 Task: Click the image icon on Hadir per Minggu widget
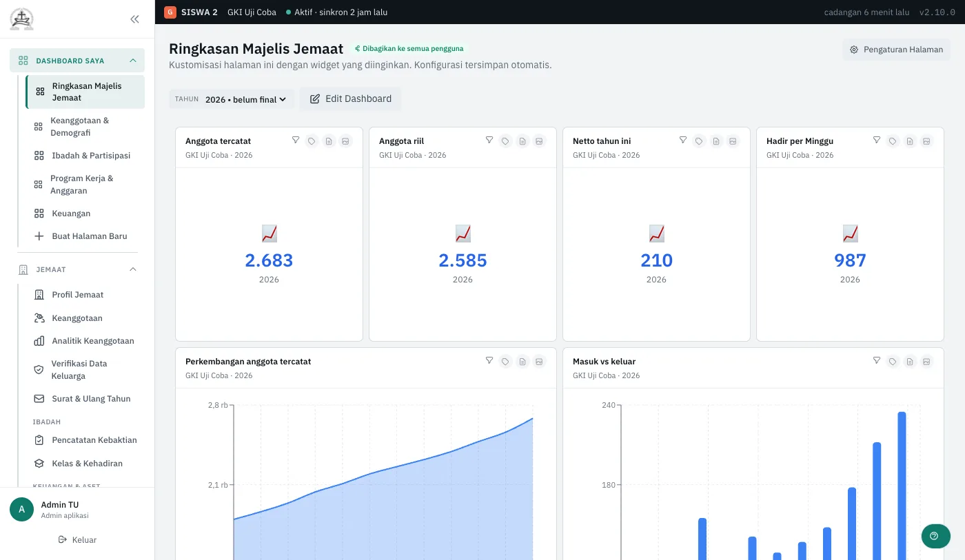click(x=926, y=141)
